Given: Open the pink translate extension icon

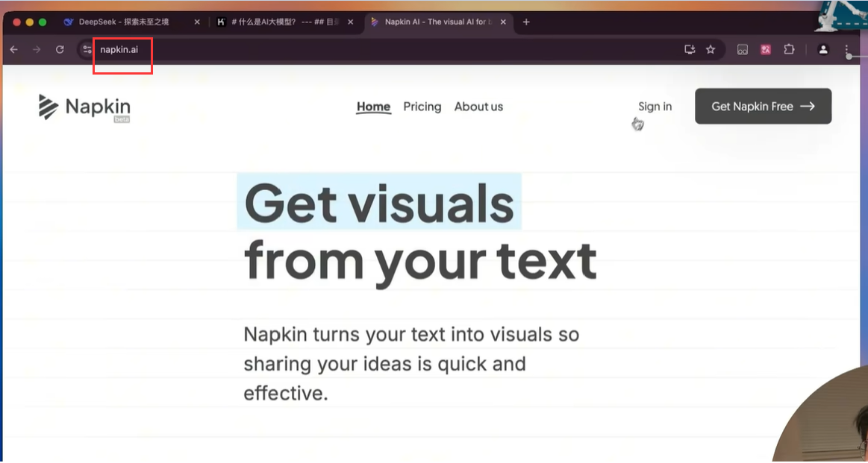Looking at the screenshot, I should pyautogui.click(x=766, y=50).
